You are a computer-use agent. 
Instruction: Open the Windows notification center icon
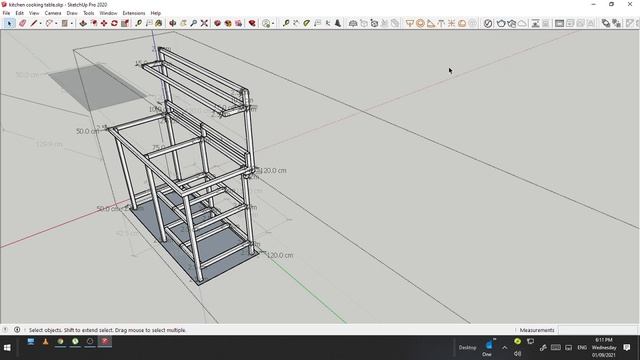click(627, 348)
